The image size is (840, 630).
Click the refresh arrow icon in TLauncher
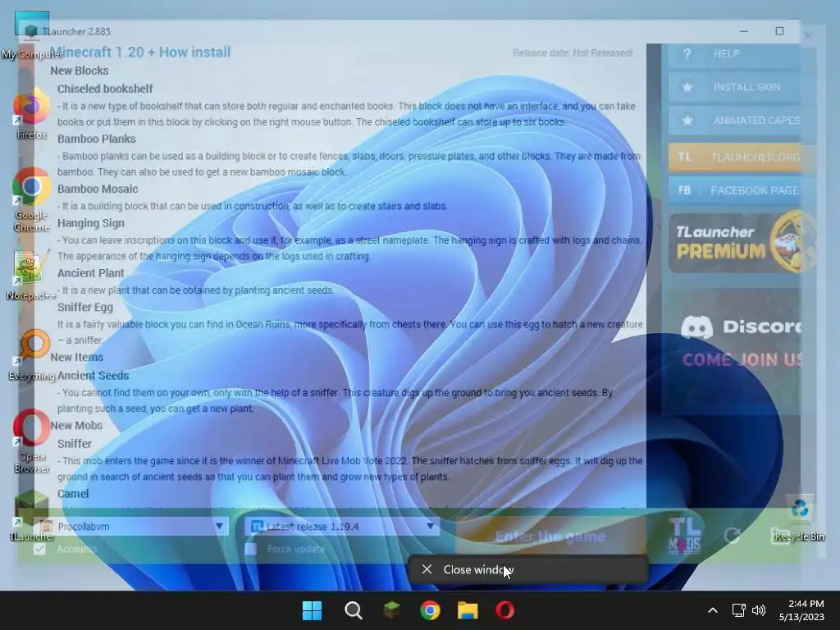pos(732,535)
